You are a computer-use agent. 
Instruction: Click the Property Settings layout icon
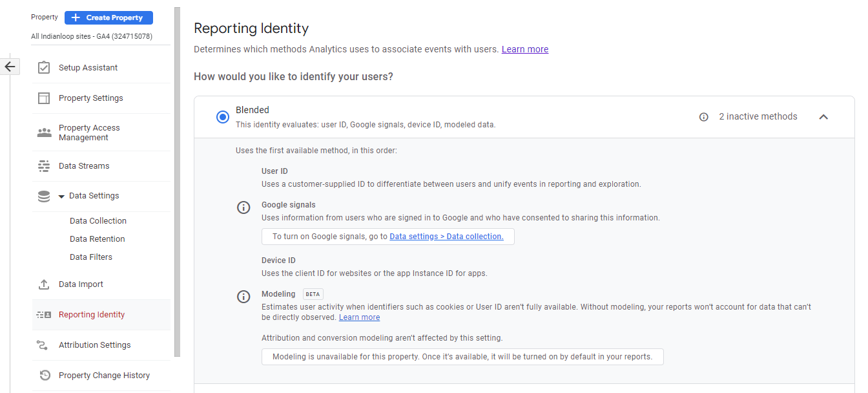coord(44,98)
